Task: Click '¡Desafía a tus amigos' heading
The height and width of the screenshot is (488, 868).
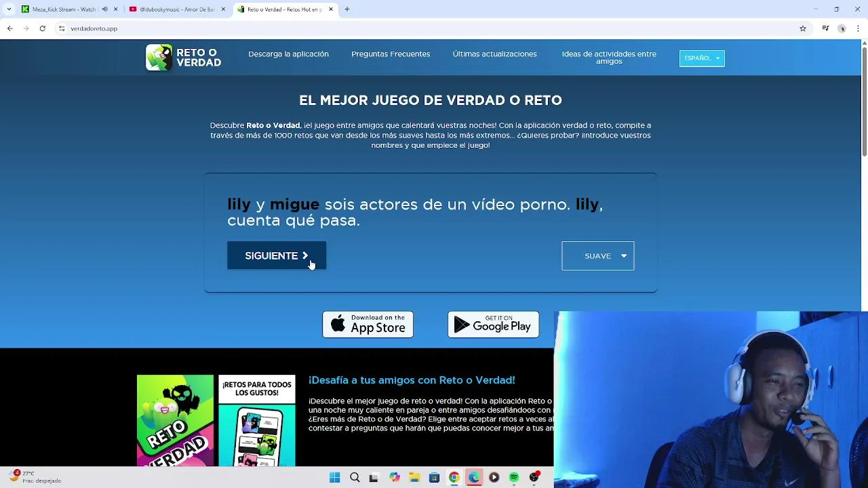Action: tap(412, 380)
